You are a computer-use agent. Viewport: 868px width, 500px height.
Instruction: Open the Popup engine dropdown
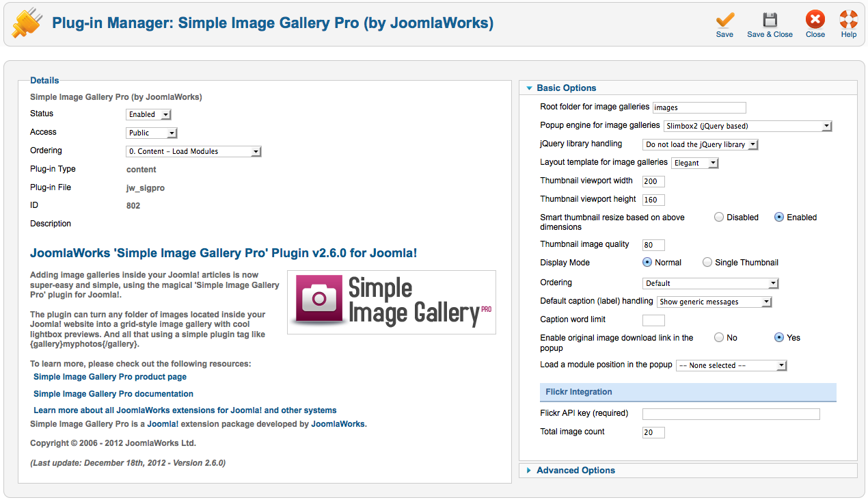pos(748,127)
